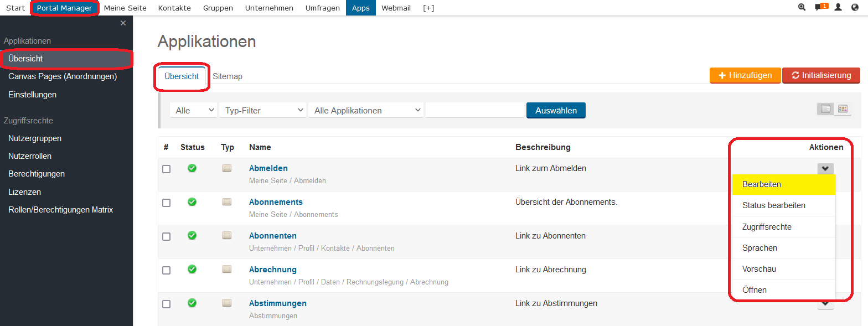Viewport: 868px width, 326px height.
Task: Click green status icon for Abrechnung
Action: coord(192,270)
